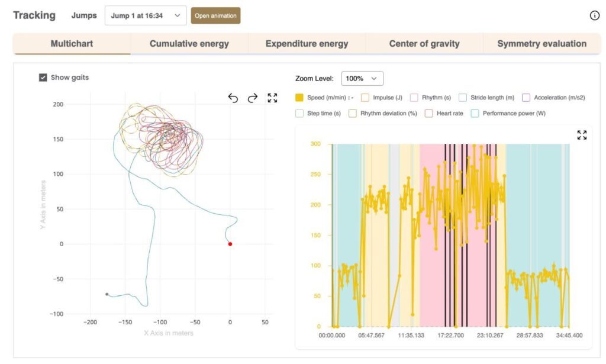606x364 pixels.
Task: Expand the trajectory map to fullscreen
Action: tap(272, 98)
